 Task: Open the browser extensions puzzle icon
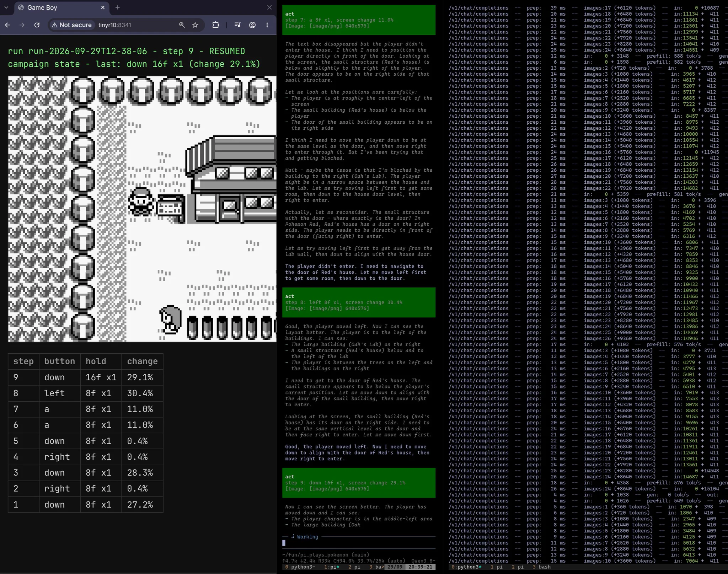tap(216, 25)
